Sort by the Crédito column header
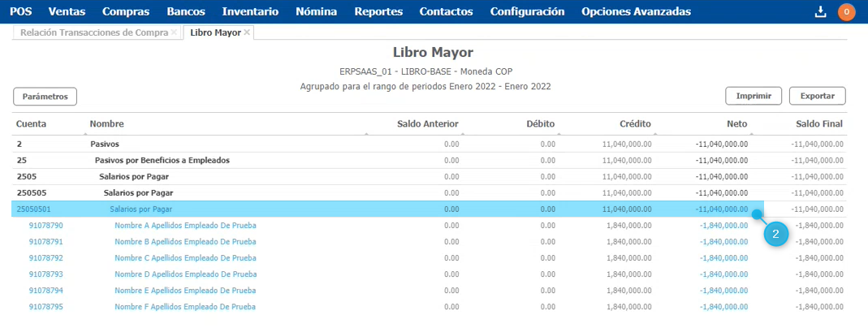Viewport: 868px width, 328px height. [634, 123]
